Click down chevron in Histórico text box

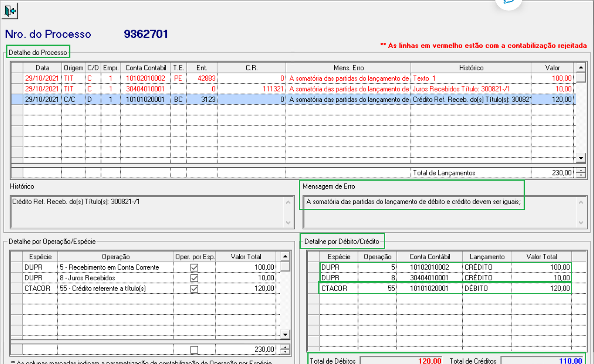288,223
